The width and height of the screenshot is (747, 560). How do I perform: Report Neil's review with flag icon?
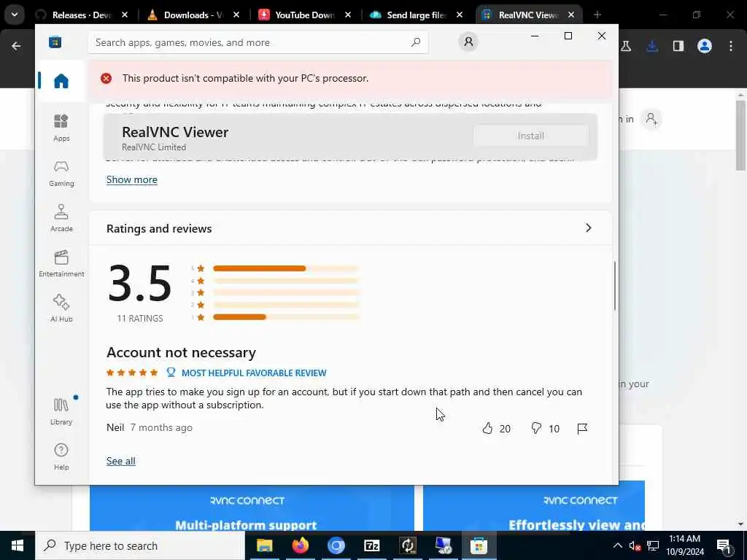click(581, 429)
